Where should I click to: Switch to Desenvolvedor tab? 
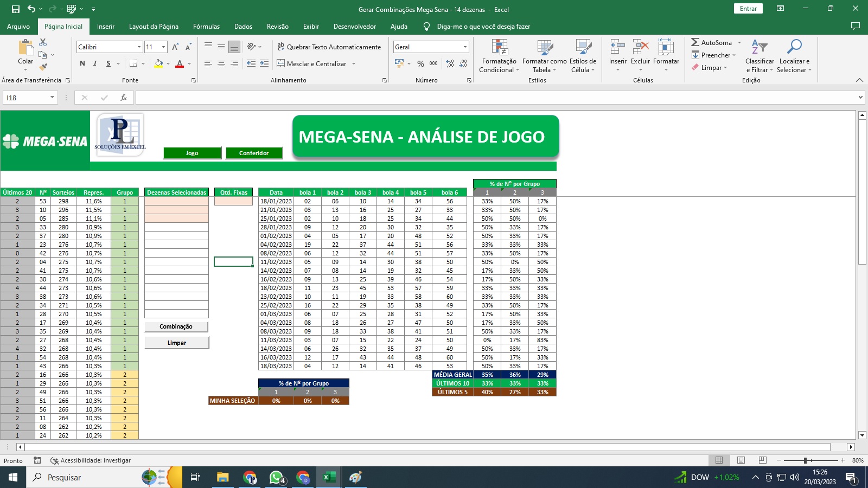coord(354,27)
